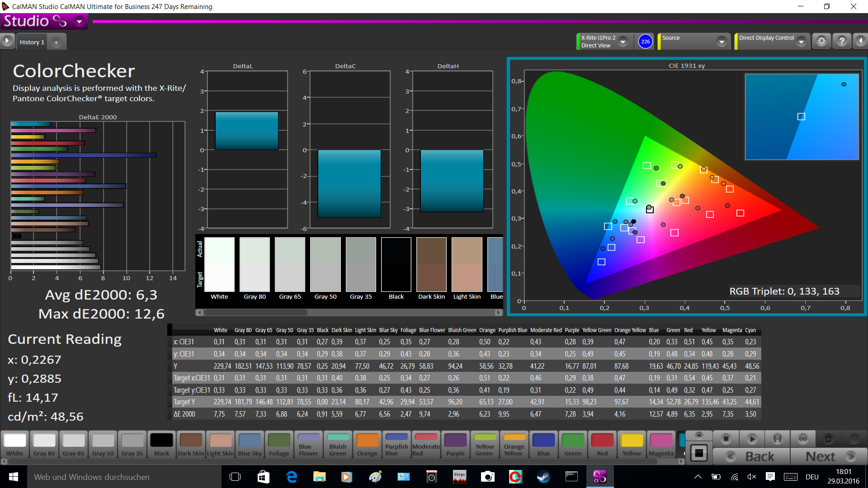Collapse the right panel arrow icon
Viewport: 868px width, 488px height.
click(860, 41)
